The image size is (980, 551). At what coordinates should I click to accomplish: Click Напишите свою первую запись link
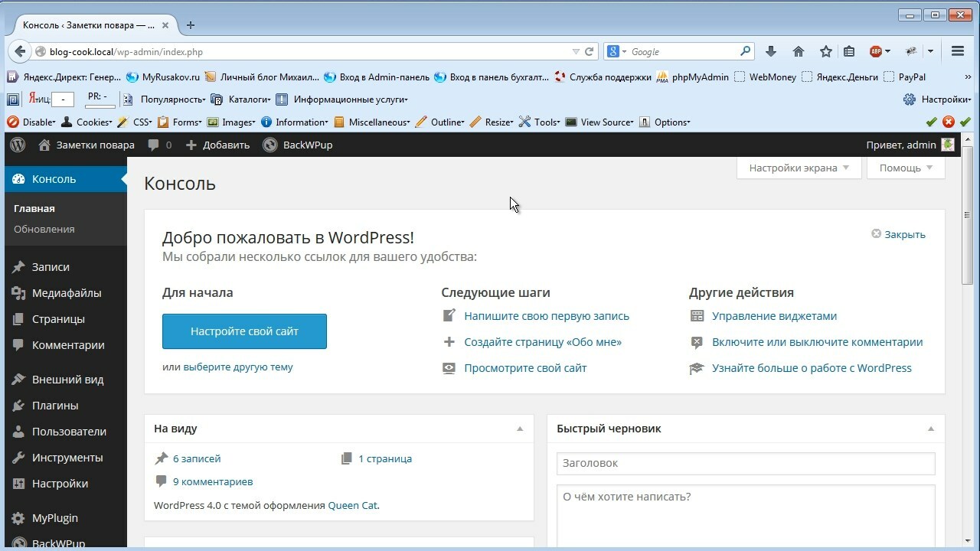pyautogui.click(x=547, y=316)
